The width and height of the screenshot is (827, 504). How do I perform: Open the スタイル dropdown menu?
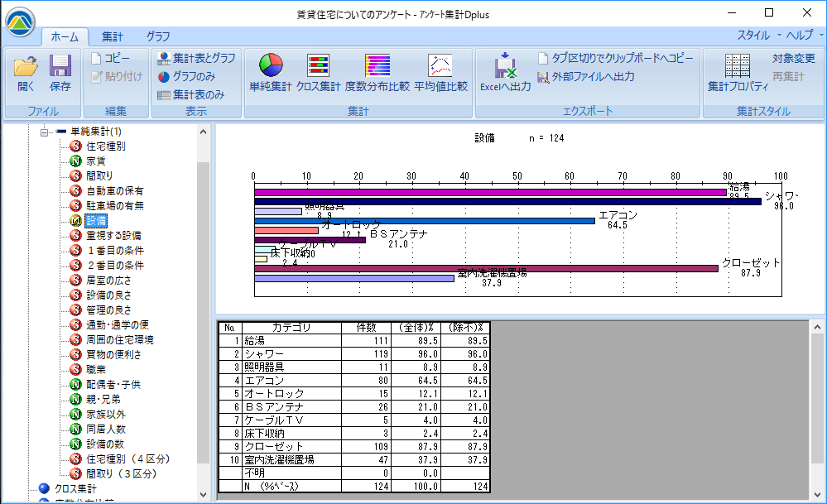tap(757, 36)
